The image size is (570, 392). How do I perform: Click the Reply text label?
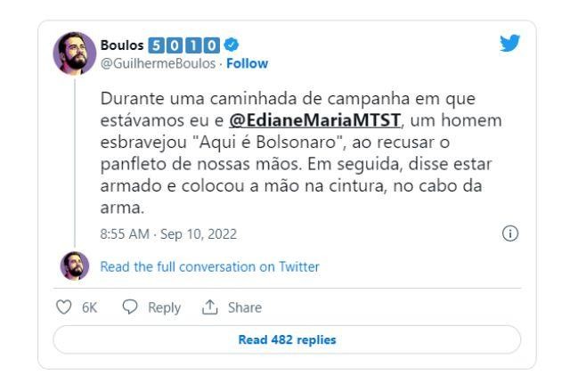pyautogui.click(x=163, y=307)
